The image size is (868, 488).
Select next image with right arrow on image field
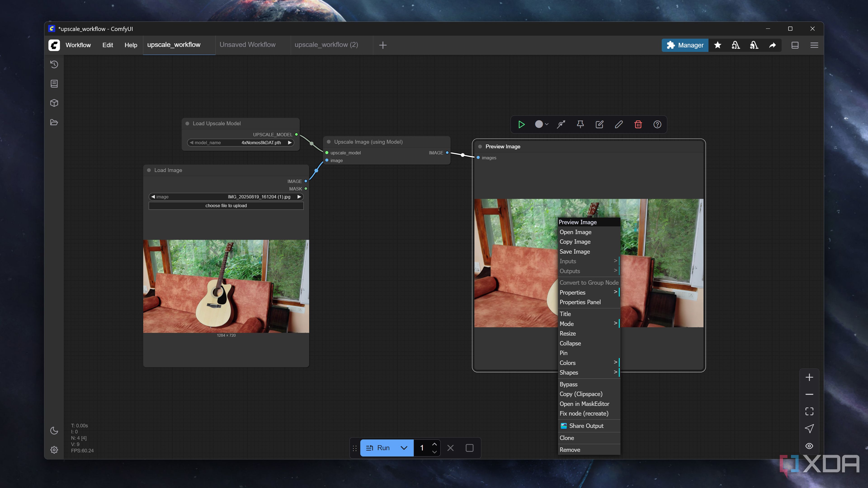pos(299,197)
